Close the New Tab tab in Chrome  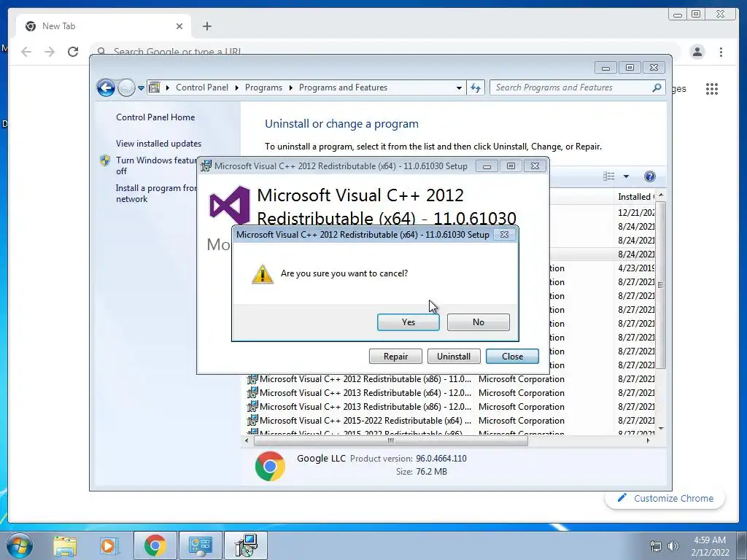click(179, 26)
